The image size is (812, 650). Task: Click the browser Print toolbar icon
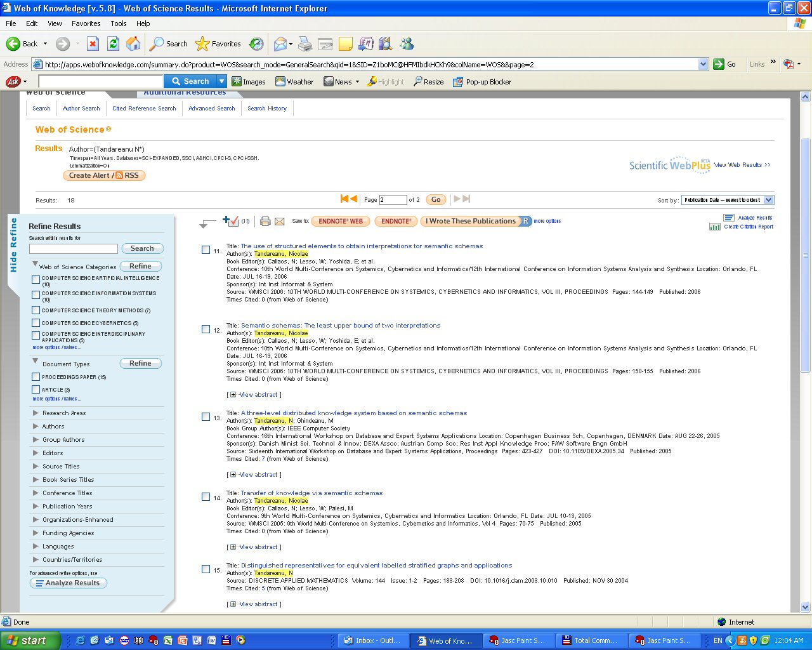(305, 44)
